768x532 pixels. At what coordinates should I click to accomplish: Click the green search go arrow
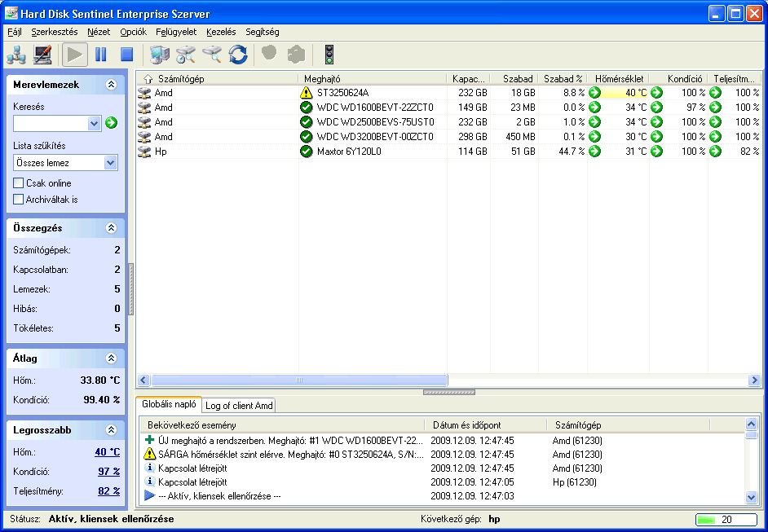pos(112,123)
